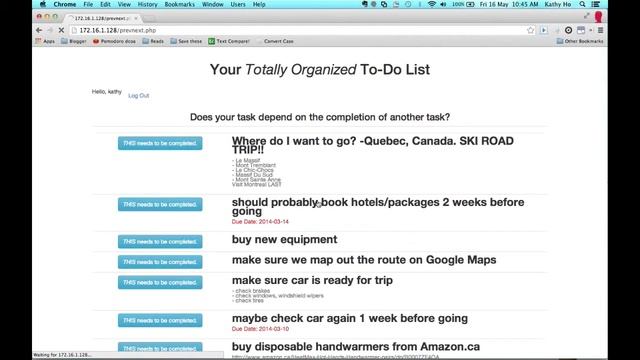Open the Chrome hamburger menu
640x360 pixels.
pos(600,30)
